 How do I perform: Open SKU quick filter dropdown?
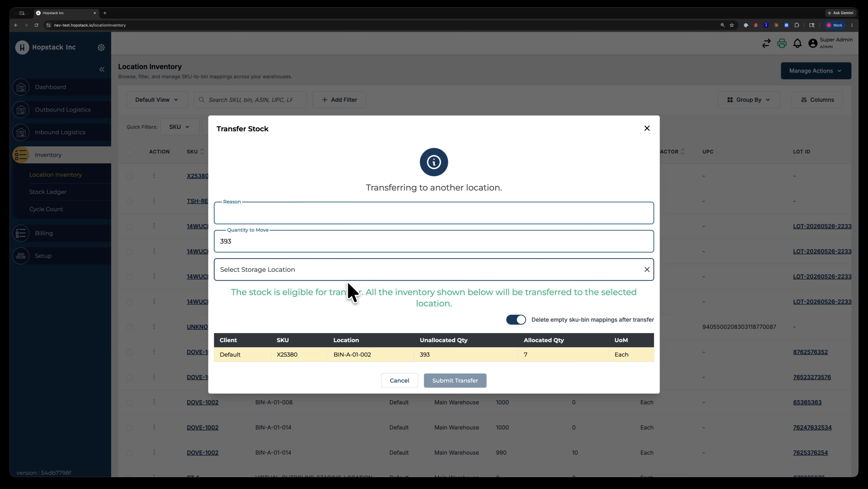point(180,127)
